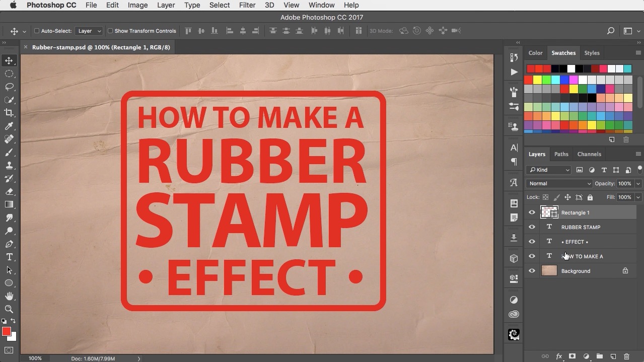644x362 pixels.
Task: Activate the Zoom tool
Action: point(9,309)
